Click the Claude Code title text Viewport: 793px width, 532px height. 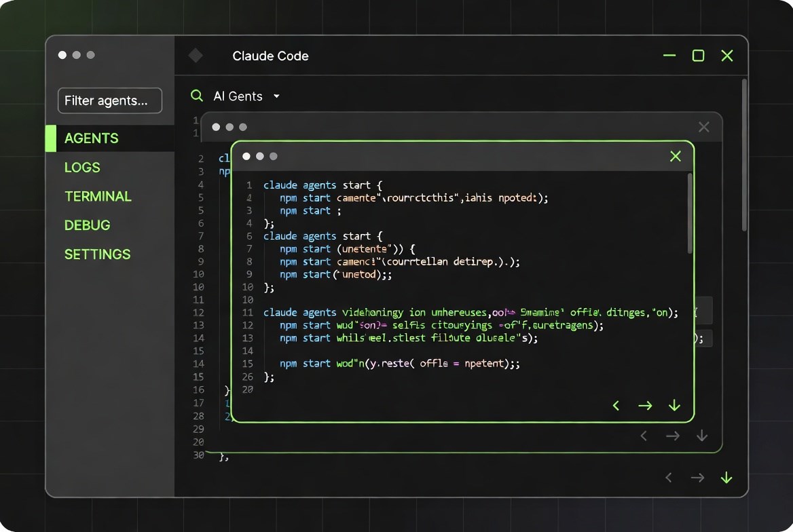[x=271, y=56]
